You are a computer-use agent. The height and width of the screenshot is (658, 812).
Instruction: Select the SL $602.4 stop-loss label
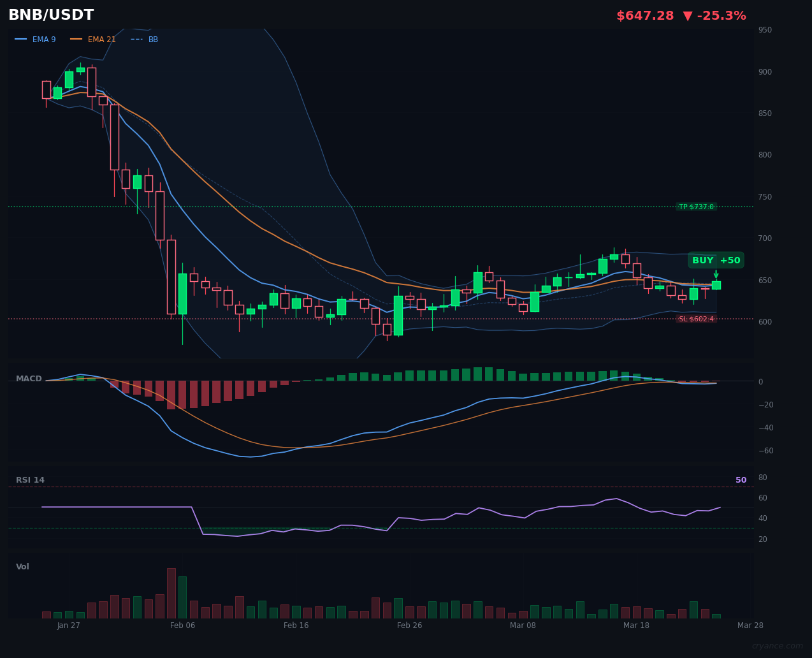tap(697, 319)
